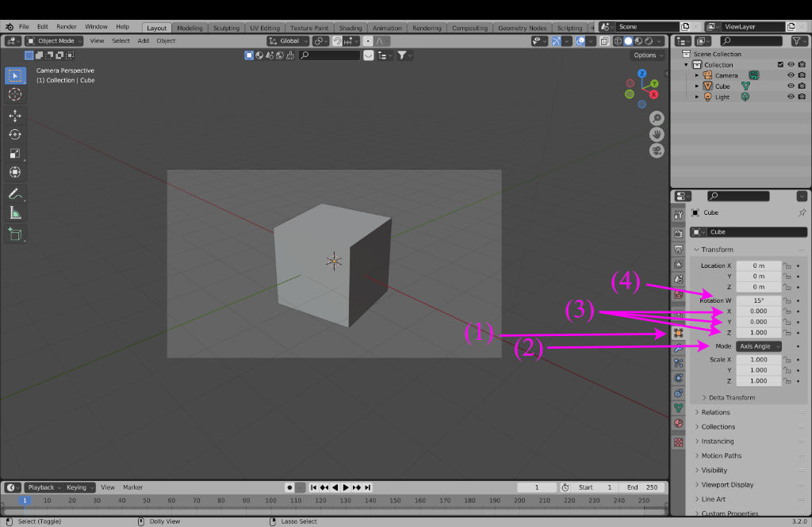812x527 pixels.
Task: Expand the Viewport Display panel
Action: pyautogui.click(x=727, y=485)
